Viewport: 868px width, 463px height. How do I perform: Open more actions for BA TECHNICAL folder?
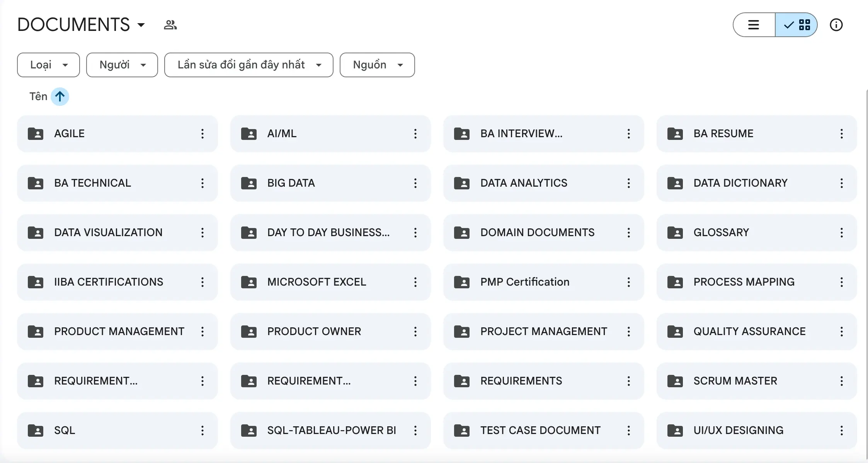pyautogui.click(x=202, y=183)
